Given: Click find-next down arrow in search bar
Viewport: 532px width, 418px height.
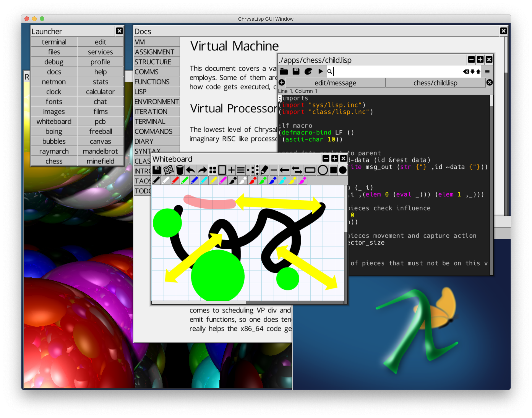Looking at the screenshot, I should (473, 71).
